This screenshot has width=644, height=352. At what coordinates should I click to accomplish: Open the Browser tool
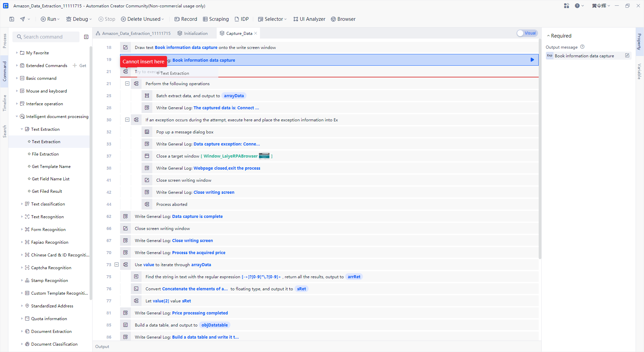pyautogui.click(x=343, y=19)
